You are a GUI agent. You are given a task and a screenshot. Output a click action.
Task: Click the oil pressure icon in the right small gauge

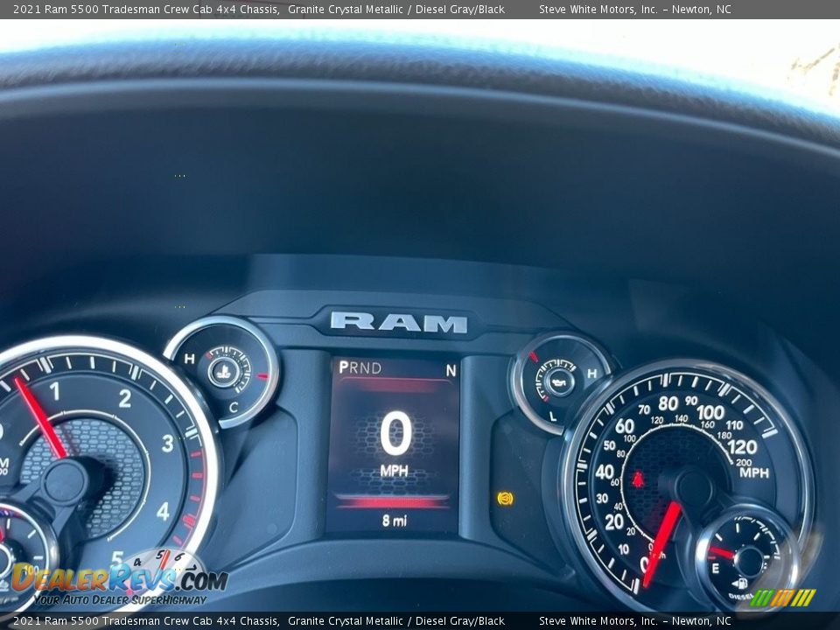[557, 381]
